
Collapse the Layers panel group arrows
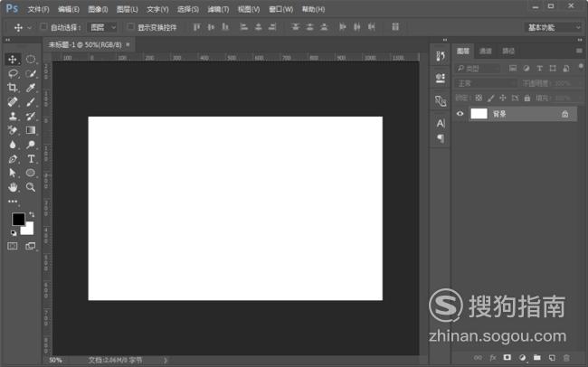coord(580,40)
